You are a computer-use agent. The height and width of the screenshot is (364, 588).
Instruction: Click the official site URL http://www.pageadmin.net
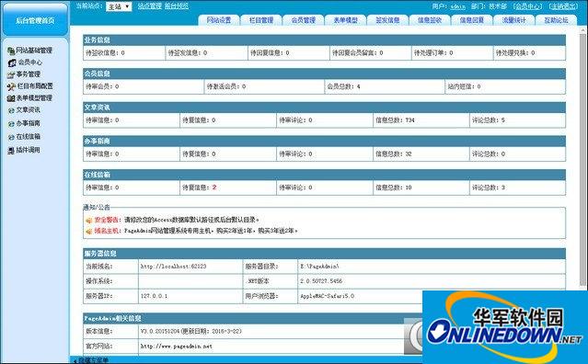click(177, 347)
